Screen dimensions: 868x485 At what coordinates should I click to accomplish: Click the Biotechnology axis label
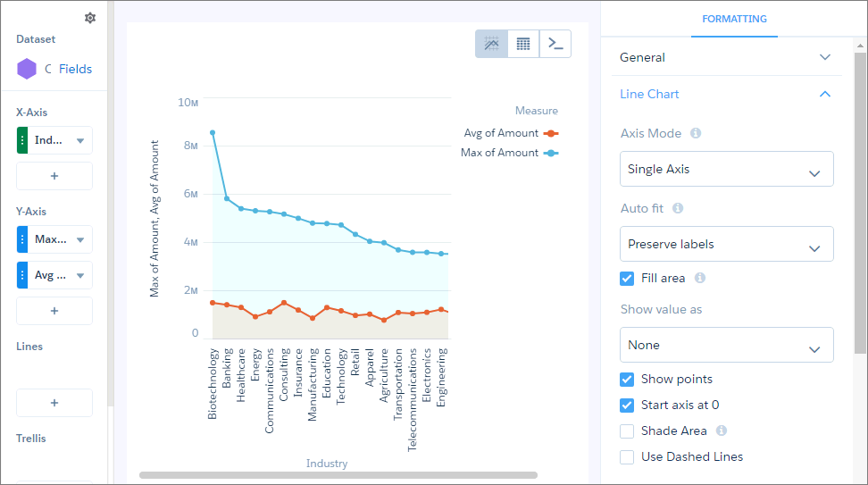(213, 384)
